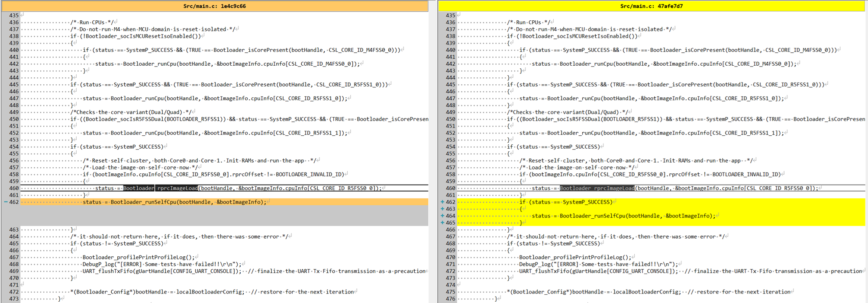Image resolution: width=868 pixels, height=303 pixels.
Task: Click 'Do not run M4' comment in left pane
Action: point(153,29)
